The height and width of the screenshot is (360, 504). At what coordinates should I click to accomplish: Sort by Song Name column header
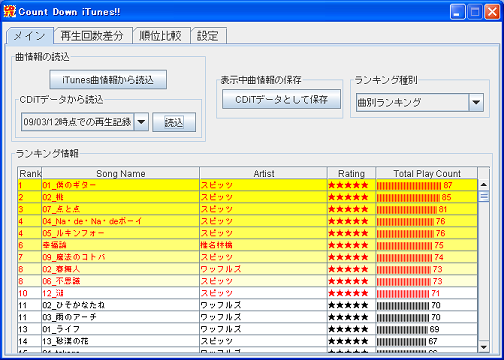pos(121,173)
